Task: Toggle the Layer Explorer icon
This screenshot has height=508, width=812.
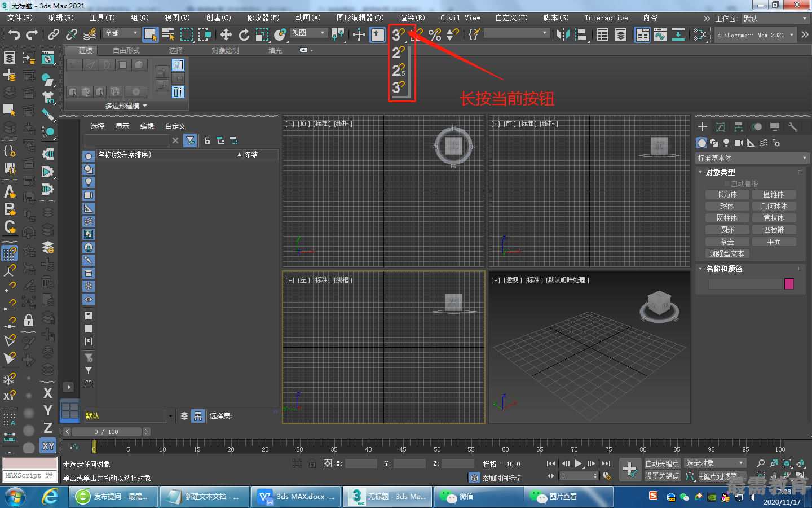Action: [620, 34]
